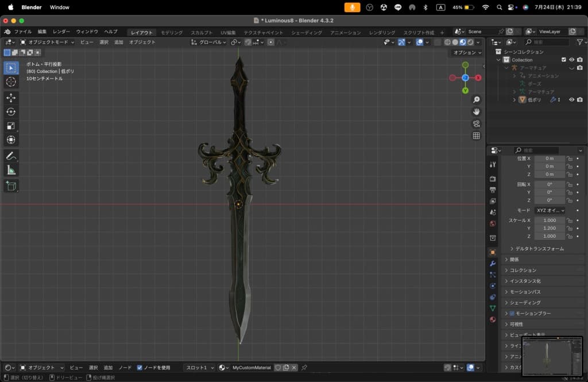Click the オプション button in viewport

point(466,53)
